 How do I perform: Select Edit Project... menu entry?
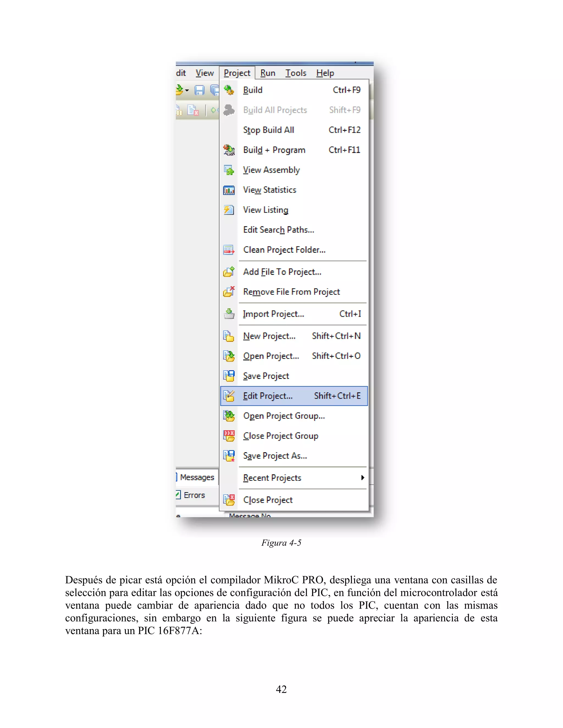[268, 396]
